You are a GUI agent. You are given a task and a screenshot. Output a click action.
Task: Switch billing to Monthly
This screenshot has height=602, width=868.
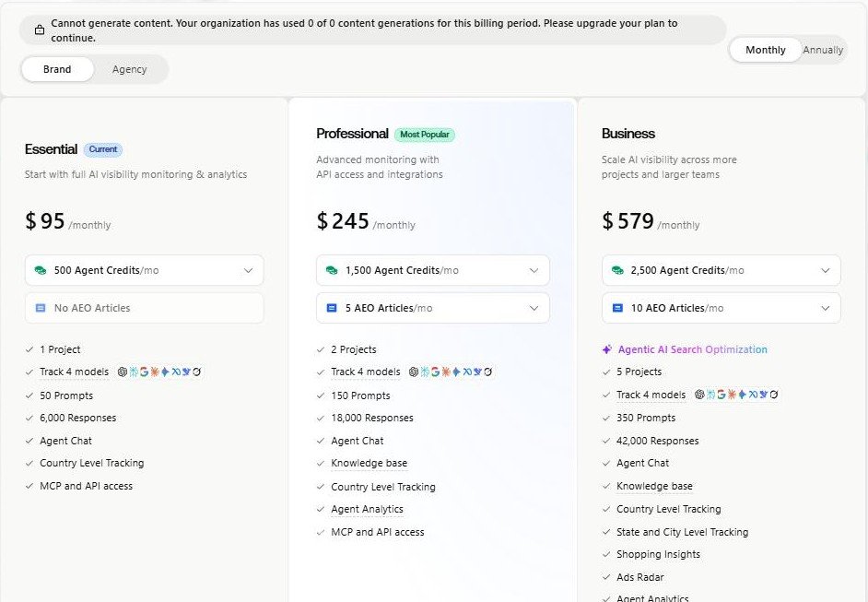pyautogui.click(x=766, y=50)
